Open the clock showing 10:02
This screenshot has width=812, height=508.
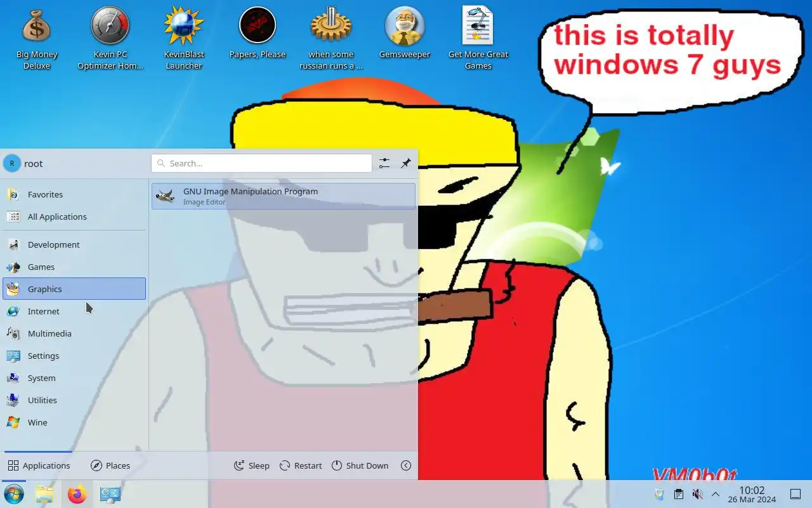coord(752,494)
